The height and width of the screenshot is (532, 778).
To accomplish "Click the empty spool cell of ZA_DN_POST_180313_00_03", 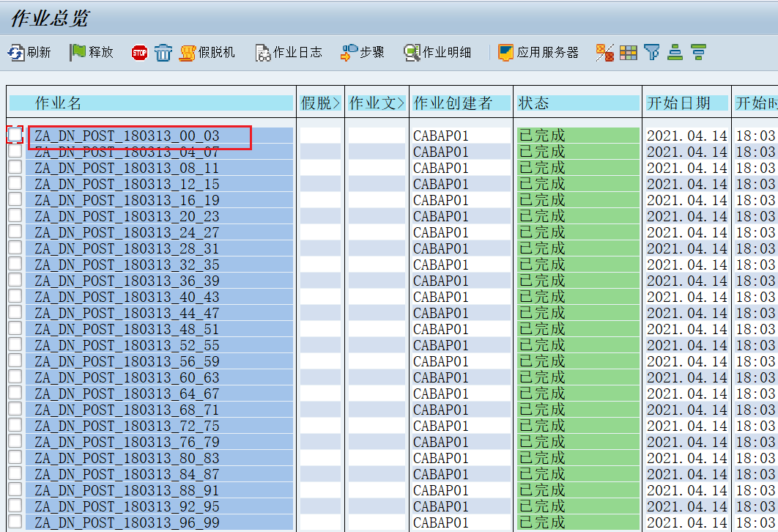I will click(x=321, y=136).
